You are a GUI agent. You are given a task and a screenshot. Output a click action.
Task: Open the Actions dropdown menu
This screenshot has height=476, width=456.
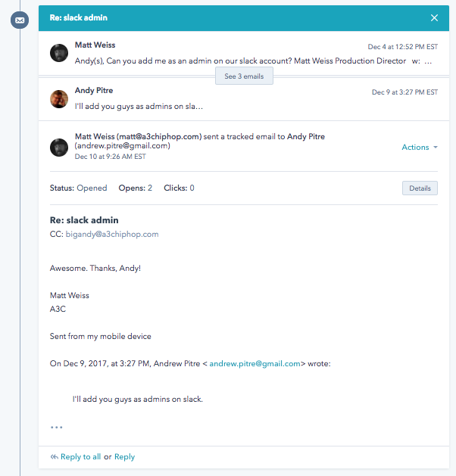420,148
